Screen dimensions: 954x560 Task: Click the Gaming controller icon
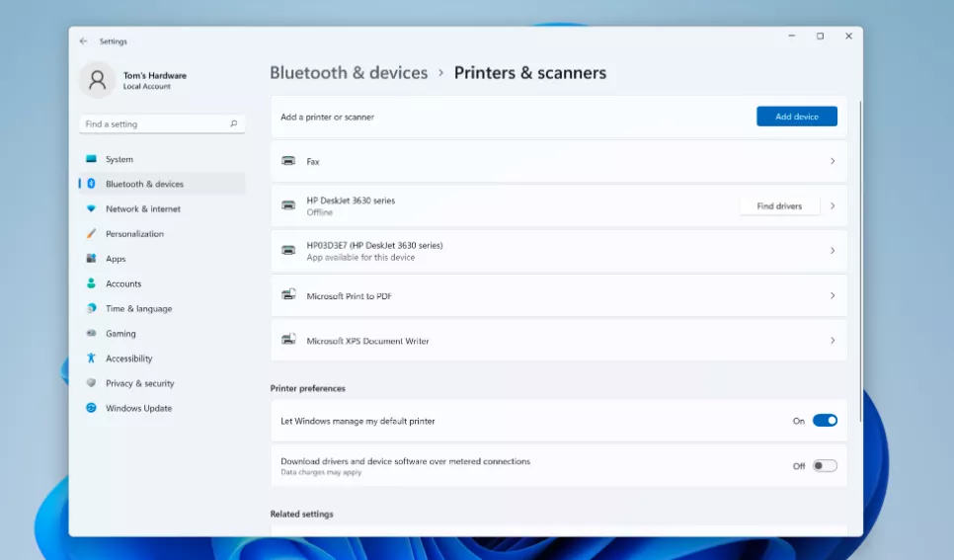coord(91,334)
